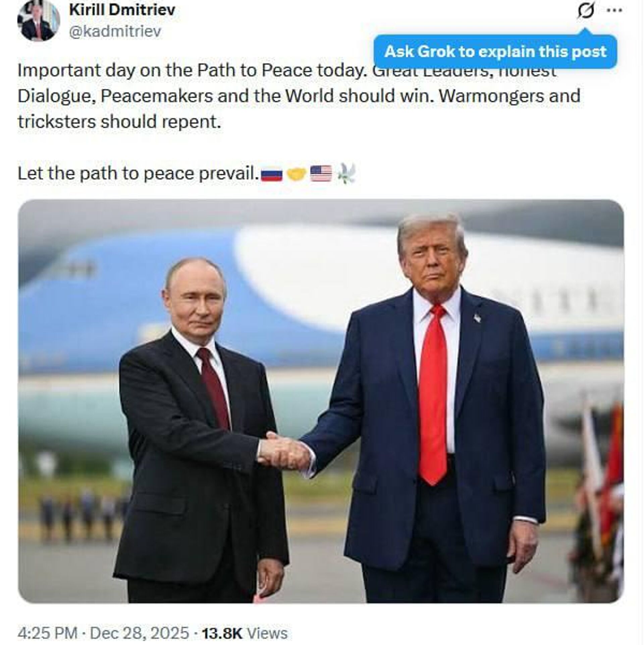Click the Grok explain-post icon
Viewport: 644px width, 645px height.
585,11
